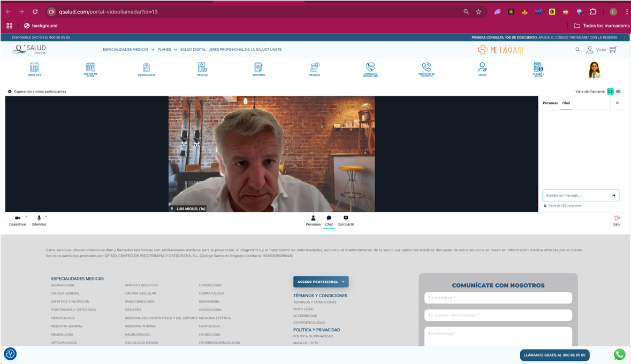Open Cardiología specialty link

[210, 285]
